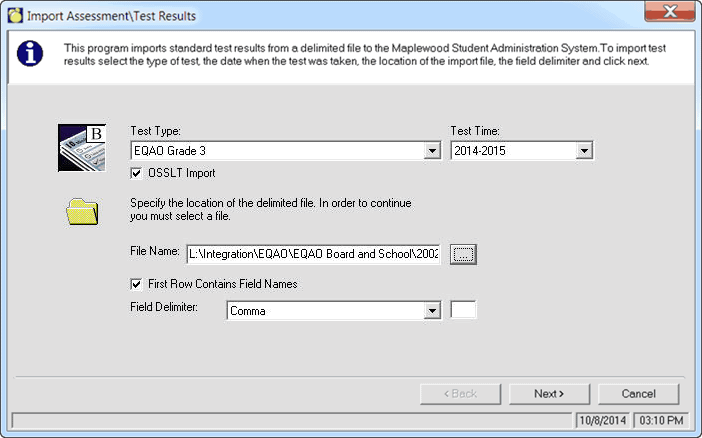Click the blue information icon
The image size is (702, 438).
click(x=31, y=55)
